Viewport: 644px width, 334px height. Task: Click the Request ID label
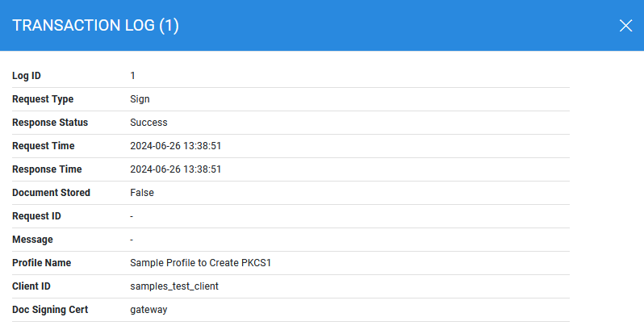[36, 216]
